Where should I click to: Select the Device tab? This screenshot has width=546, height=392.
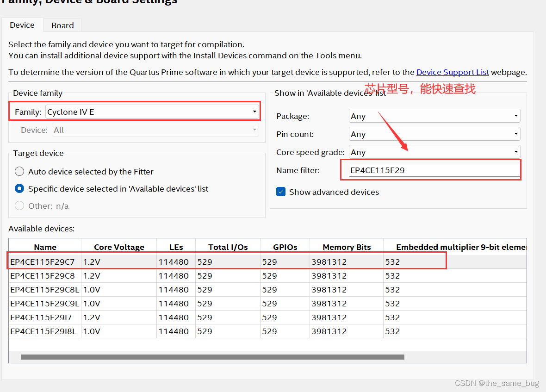22,25
